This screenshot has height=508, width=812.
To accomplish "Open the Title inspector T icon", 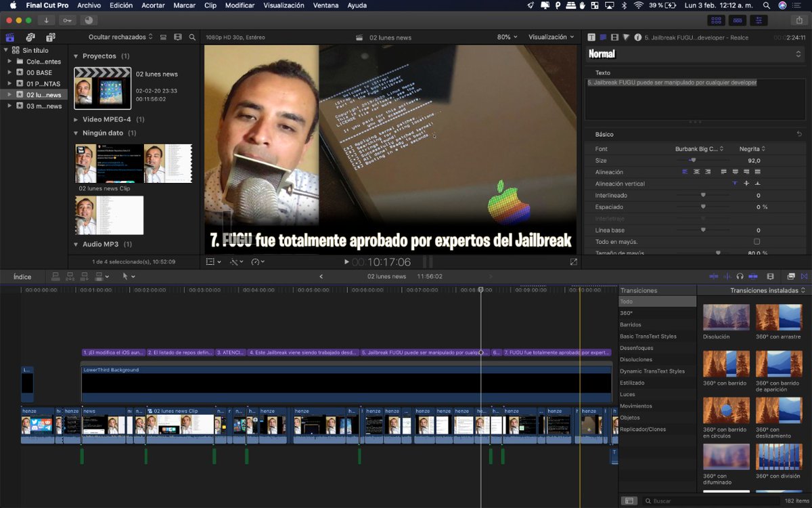I will 591,37.
